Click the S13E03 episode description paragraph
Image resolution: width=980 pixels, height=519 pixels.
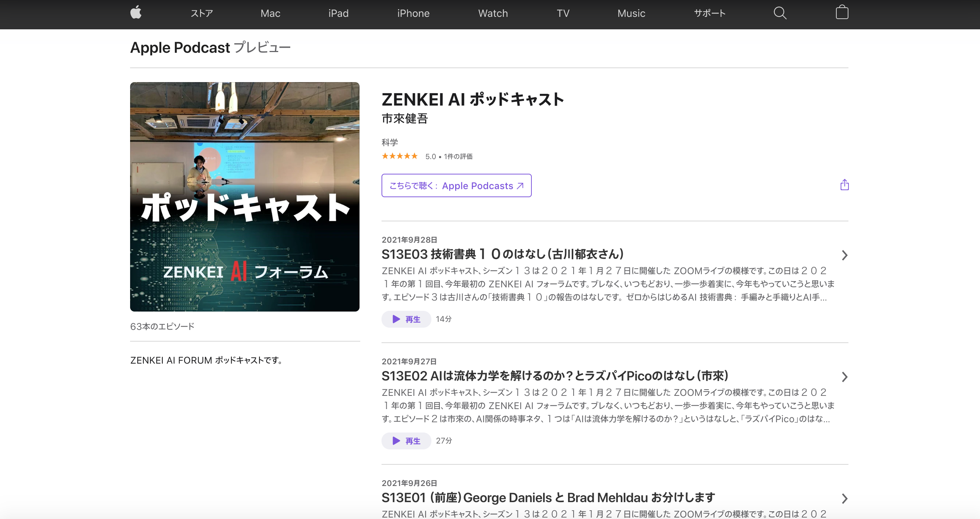point(608,284)
